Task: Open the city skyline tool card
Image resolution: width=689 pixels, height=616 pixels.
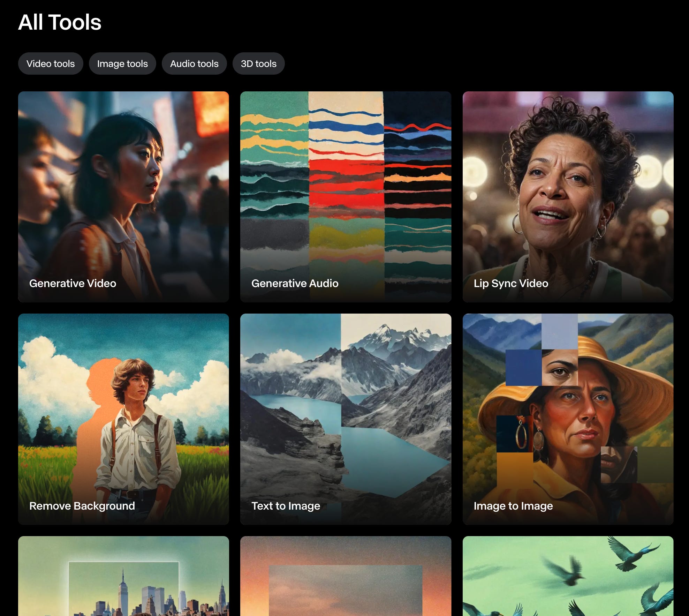Action: tap(123, 576)
